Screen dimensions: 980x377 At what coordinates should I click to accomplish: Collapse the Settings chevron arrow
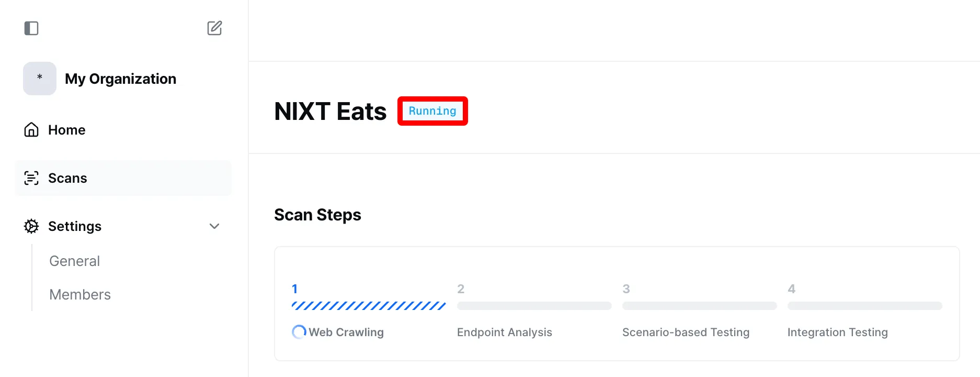tap(214, 226)
